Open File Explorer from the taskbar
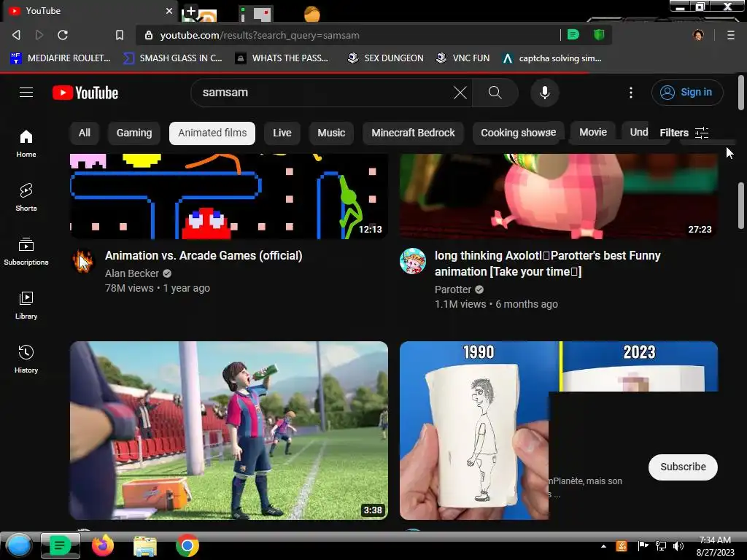Viewport: 747px width, 560px height. [x=145, y=546]
